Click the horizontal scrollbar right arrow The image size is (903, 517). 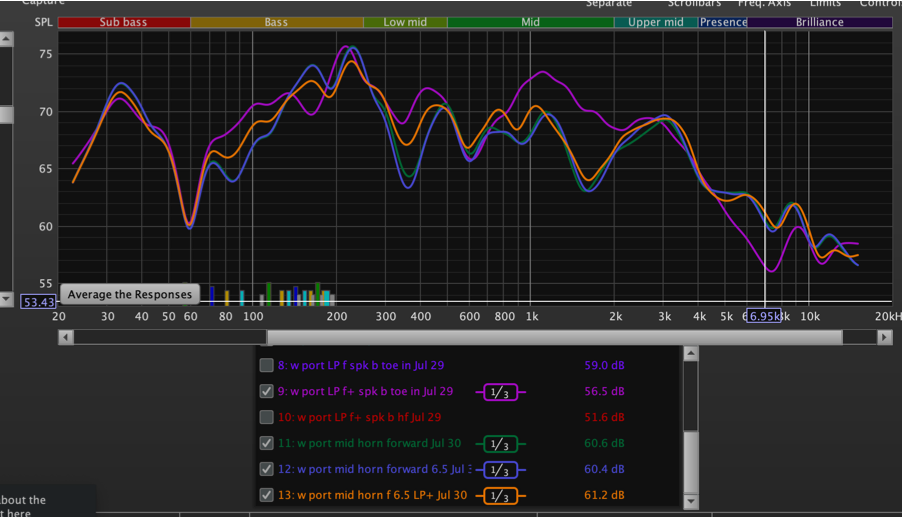tap(884, 338)
